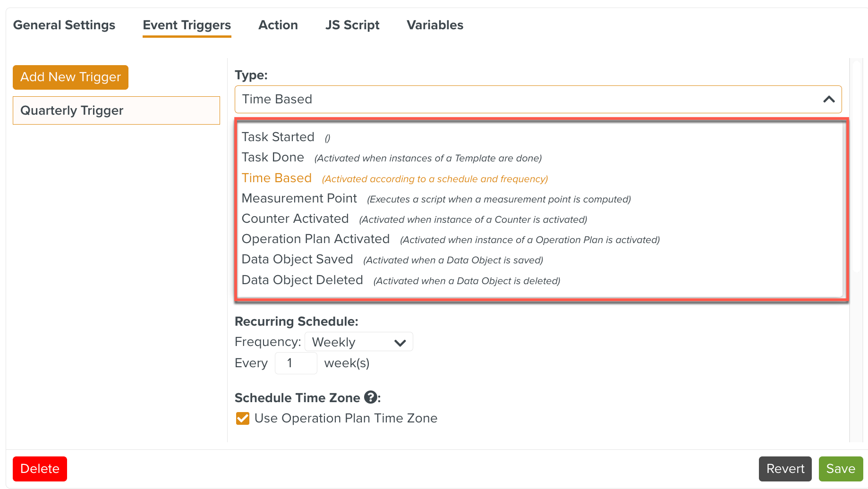Open the Frequency Weekly dropdown
The image size is (868, 489).
(358, 342)
